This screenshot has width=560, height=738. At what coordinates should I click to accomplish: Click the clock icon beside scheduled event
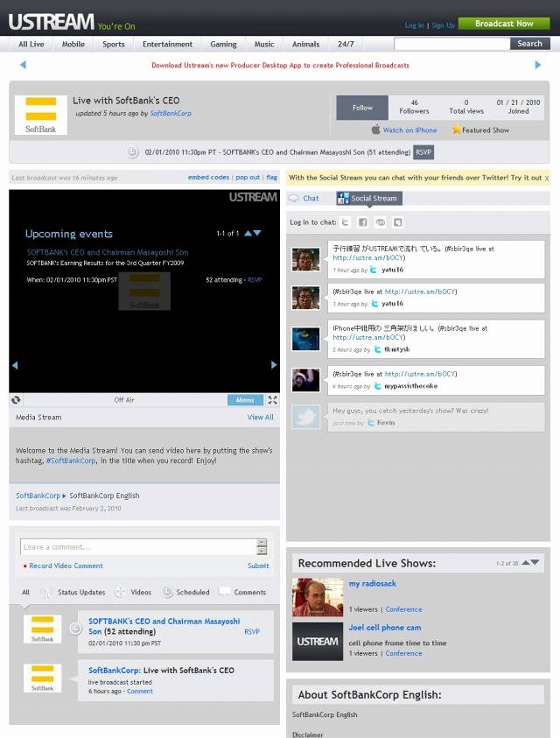pos(132,152)
